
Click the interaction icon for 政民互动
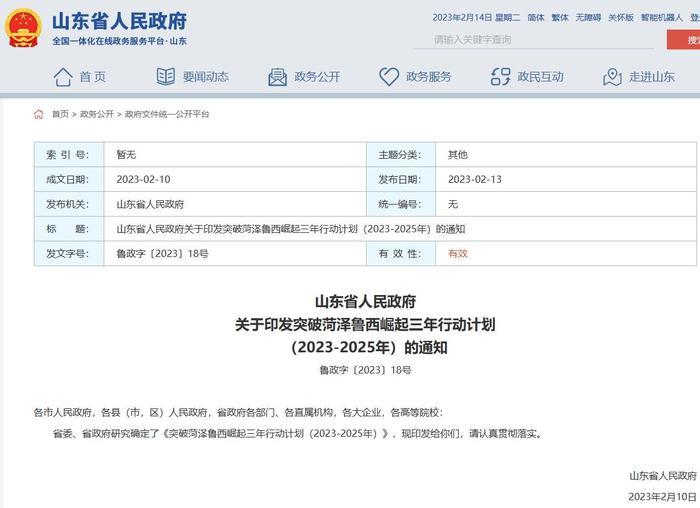click(x=501, y=77)
